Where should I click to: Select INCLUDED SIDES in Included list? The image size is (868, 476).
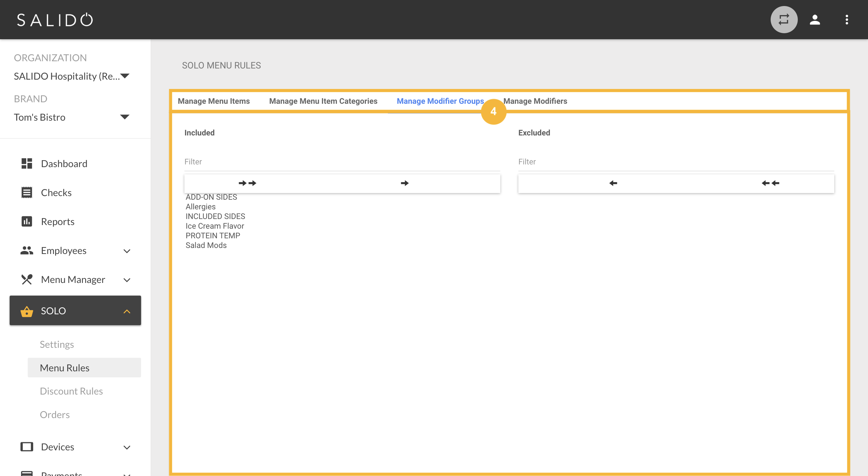215,216
